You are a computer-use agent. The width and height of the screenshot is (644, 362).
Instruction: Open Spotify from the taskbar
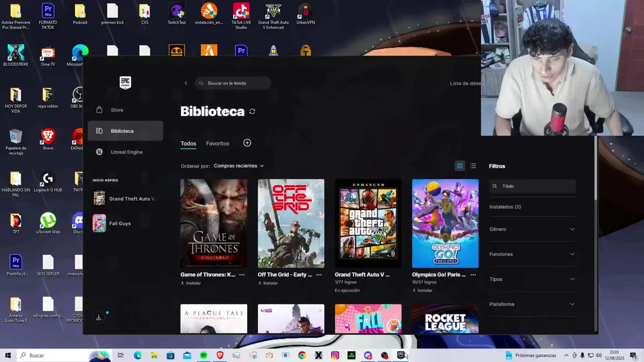(203, 355)
